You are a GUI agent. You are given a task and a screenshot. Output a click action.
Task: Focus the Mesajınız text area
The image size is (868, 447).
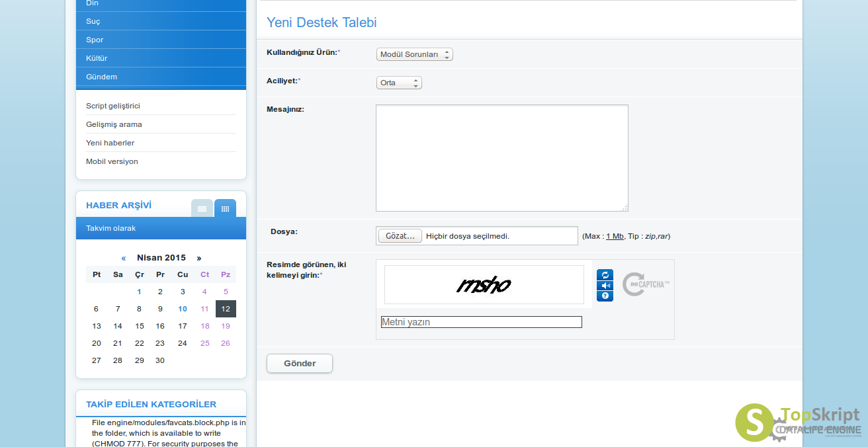click(502, 158)
